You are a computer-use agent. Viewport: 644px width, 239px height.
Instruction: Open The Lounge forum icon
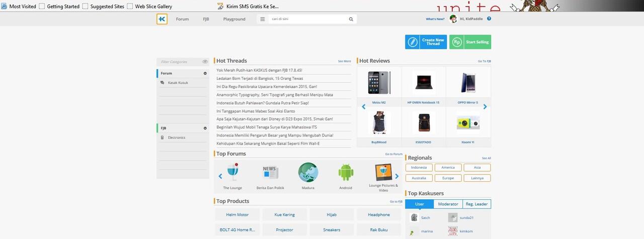coord(232,172)
